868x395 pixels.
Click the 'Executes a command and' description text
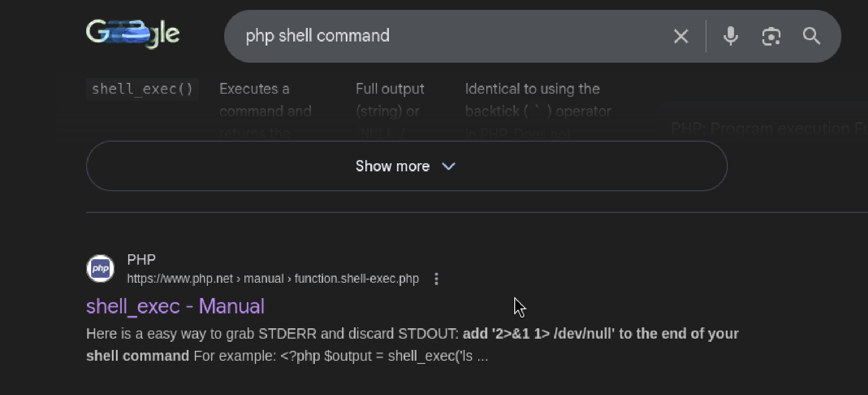pyautogui.click(x=265, y=100)
